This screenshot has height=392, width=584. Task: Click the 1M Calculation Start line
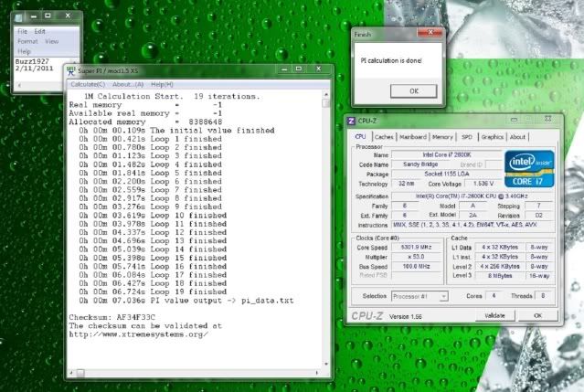tap(172, 97)
